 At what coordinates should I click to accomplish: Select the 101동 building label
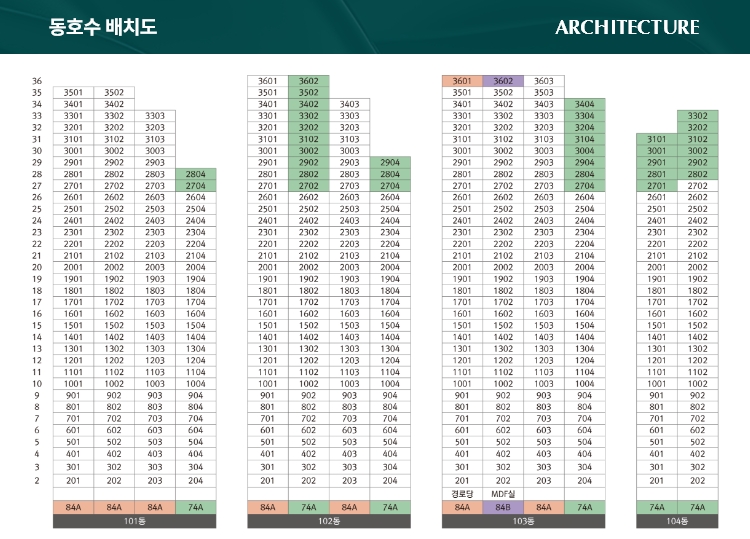coord(133,521)
